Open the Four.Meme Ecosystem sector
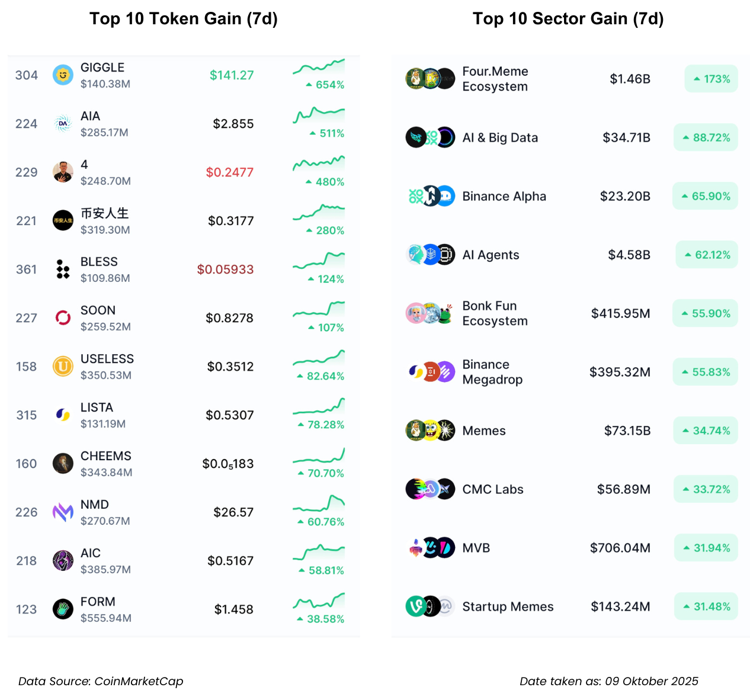This screenshot has height=700, width=750. pos(495,79)
